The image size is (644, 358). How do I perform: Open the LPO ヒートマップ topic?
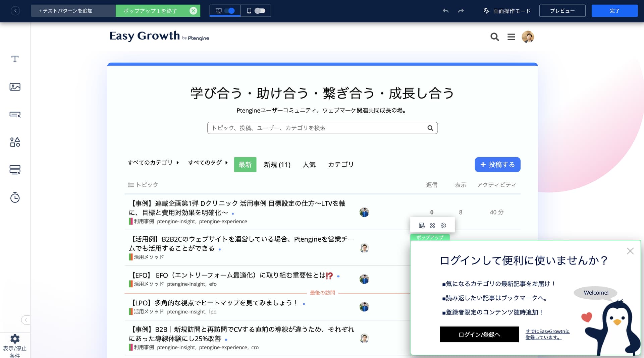pos(214,303)
